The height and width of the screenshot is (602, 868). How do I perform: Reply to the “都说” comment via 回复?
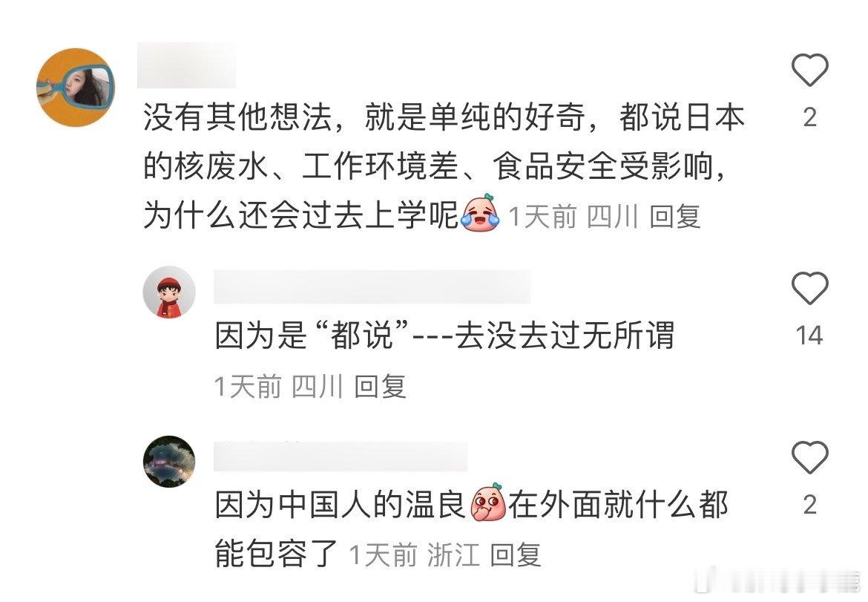380,386
